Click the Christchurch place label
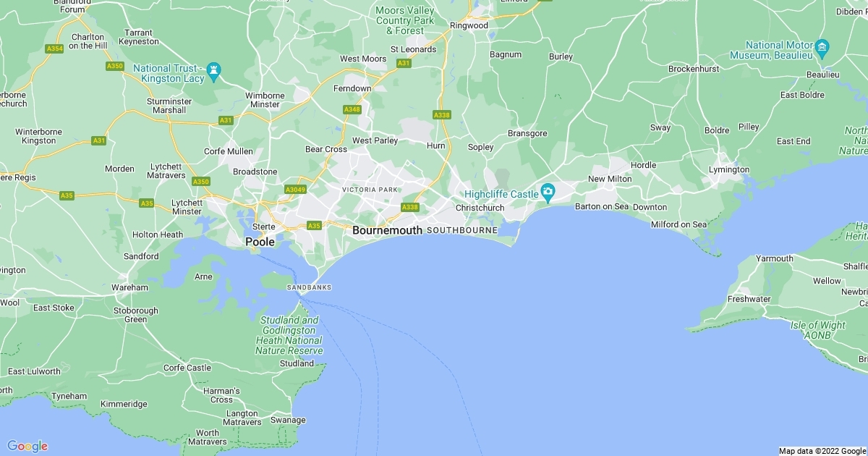 pyautogui.click(x=480, y=208)
